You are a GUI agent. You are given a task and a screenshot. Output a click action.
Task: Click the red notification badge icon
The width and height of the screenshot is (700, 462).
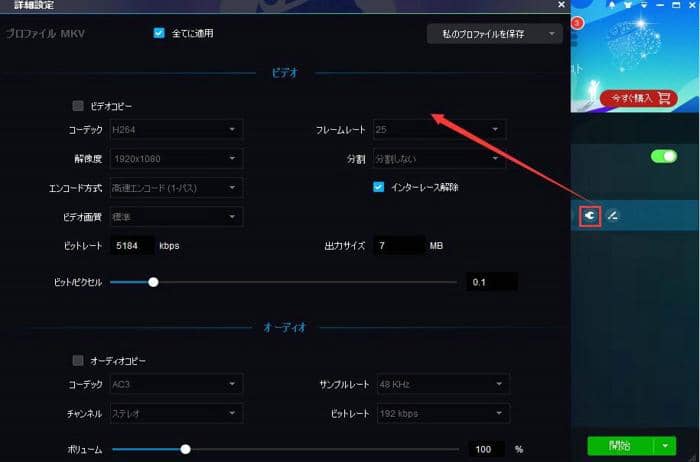pyautogui.click(x=577, y=23)
